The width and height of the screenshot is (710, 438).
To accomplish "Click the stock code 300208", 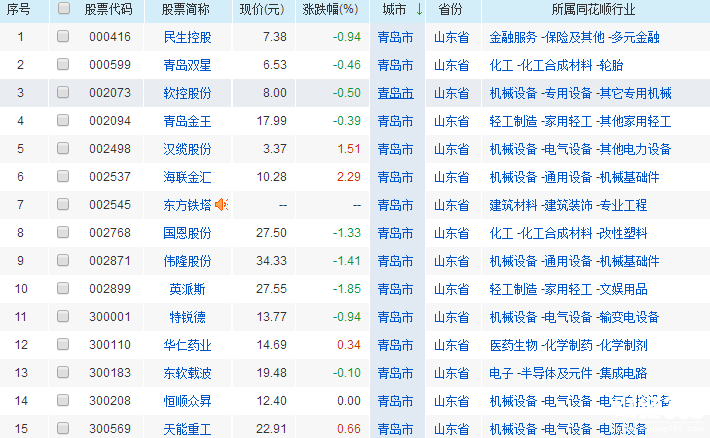I will click(110, 401).
